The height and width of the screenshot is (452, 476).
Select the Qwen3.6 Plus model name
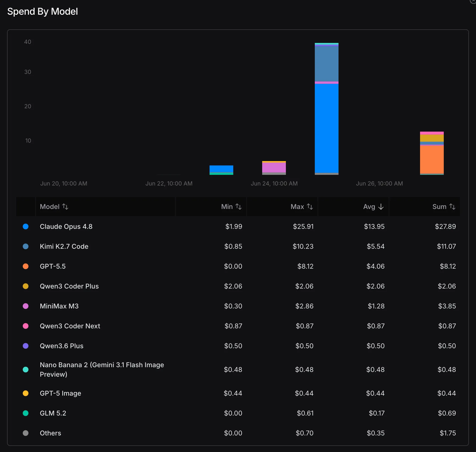tap(61, 346)
